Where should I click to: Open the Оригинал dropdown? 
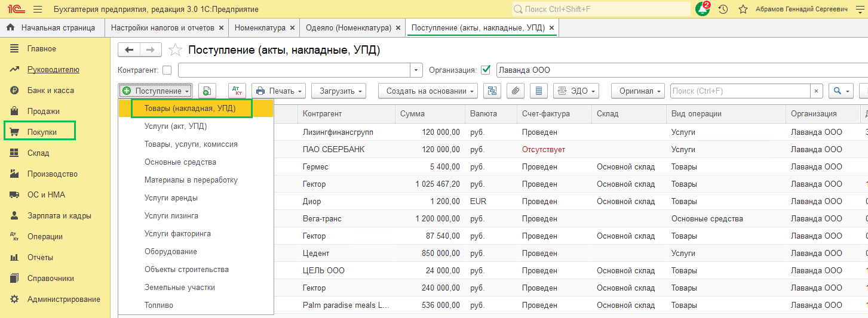coord(638,91)
